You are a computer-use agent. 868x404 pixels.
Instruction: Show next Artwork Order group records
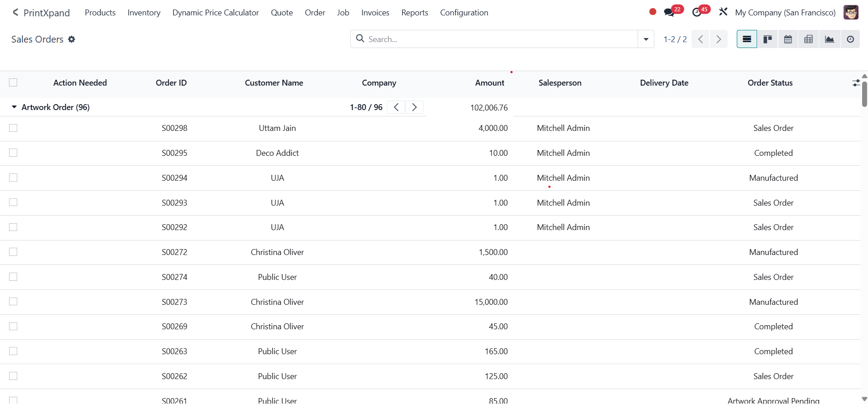click(x=414, y=107)
